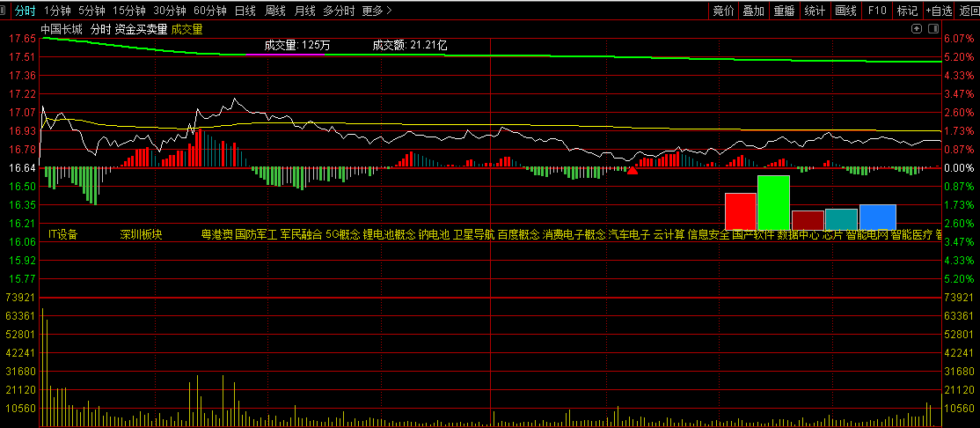Switch to the 15分钟 period
The height and width of the screenshot is (428, 980).
(129, 11)
